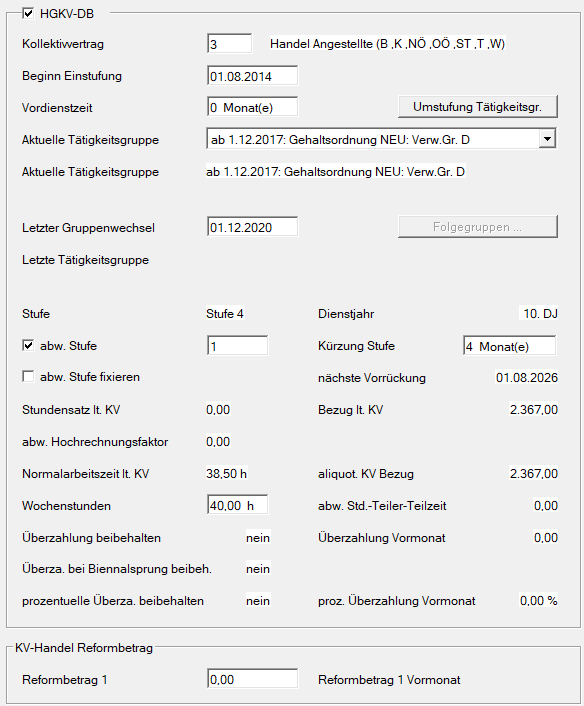Viewport: 584px width, 706px height.
Task: Uncheck the abw. Stufe checkbox
Action: point(28,346)
